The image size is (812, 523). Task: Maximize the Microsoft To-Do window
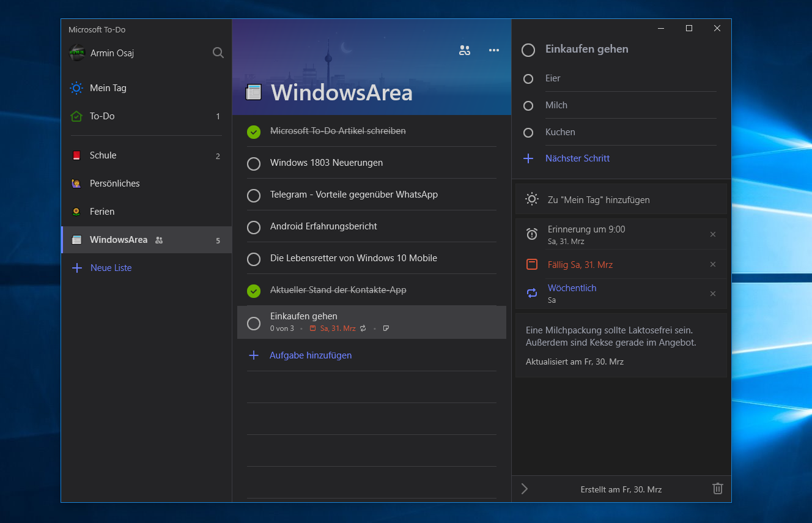click(689, 28)
